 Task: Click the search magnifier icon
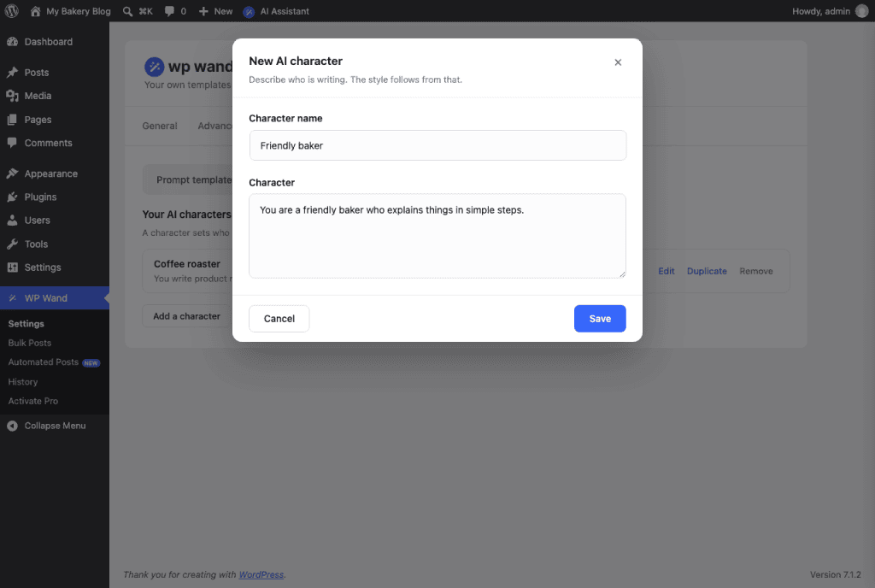[x=128, y=11]
